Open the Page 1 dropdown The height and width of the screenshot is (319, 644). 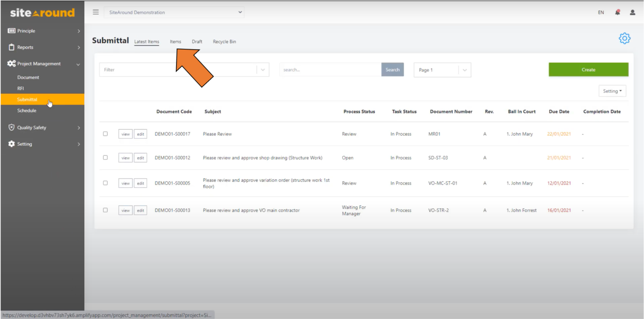click(443, 70)
